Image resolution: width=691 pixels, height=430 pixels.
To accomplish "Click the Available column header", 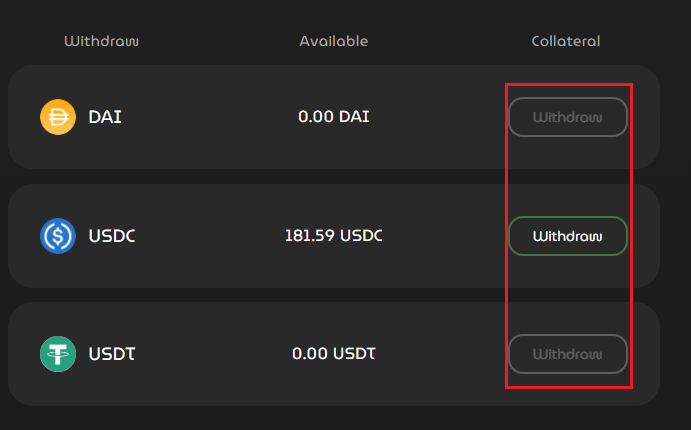I will coord(333,41).
